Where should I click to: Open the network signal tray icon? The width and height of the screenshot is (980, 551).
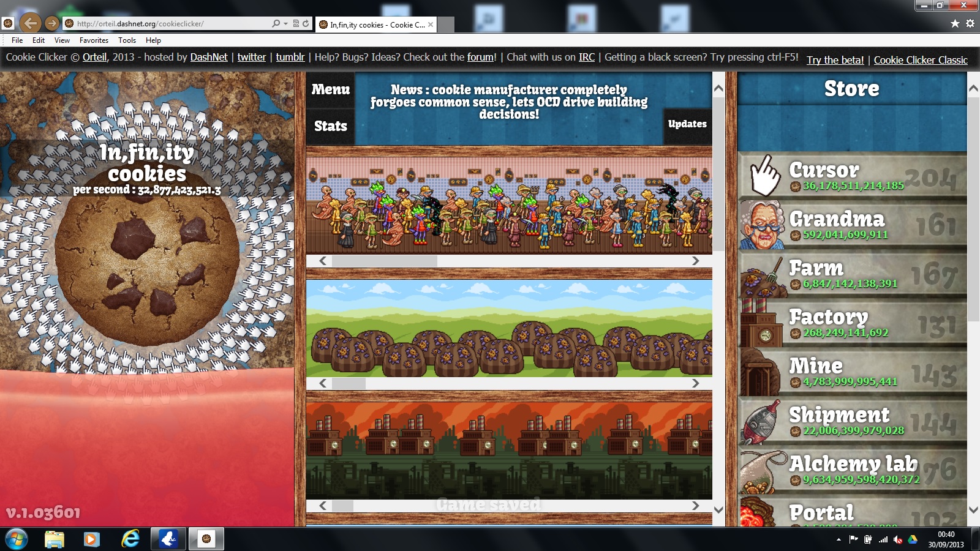(883, 539)
